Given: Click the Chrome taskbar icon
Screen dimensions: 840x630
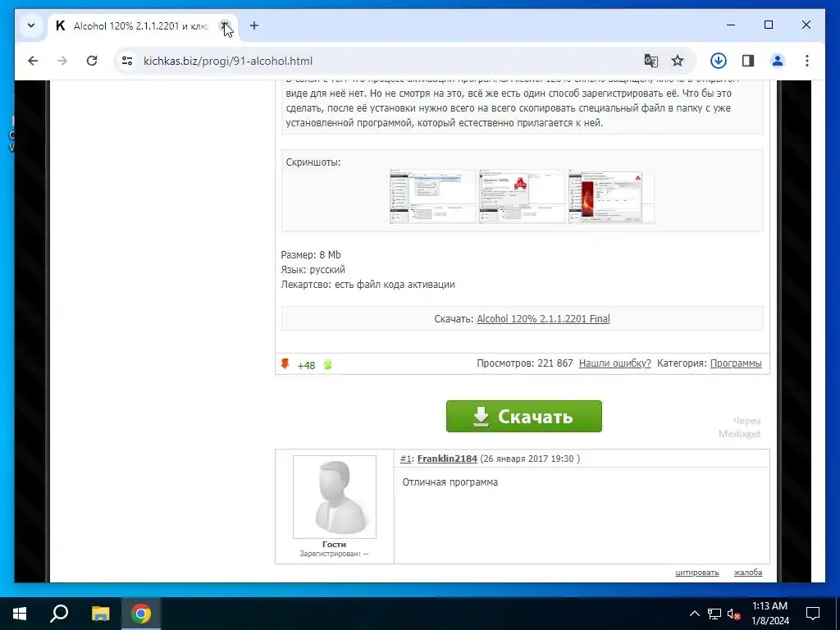Looking at the screenshot, I should (141, 614).
